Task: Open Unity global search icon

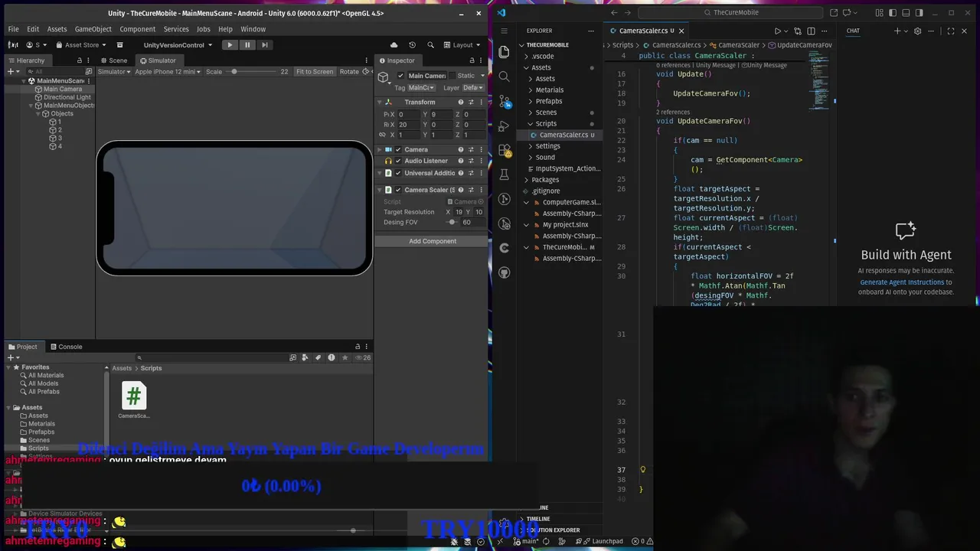Action: pos(430,45)
